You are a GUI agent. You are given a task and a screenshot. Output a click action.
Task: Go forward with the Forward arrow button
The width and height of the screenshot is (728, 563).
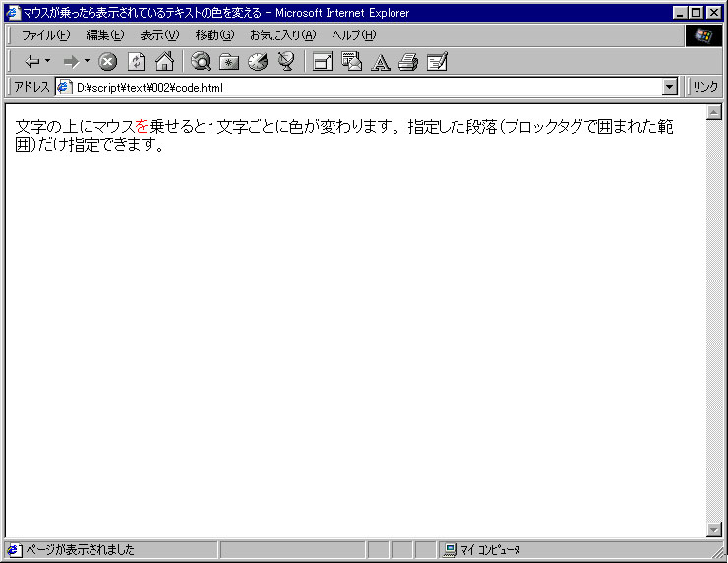tap(71, 61)
